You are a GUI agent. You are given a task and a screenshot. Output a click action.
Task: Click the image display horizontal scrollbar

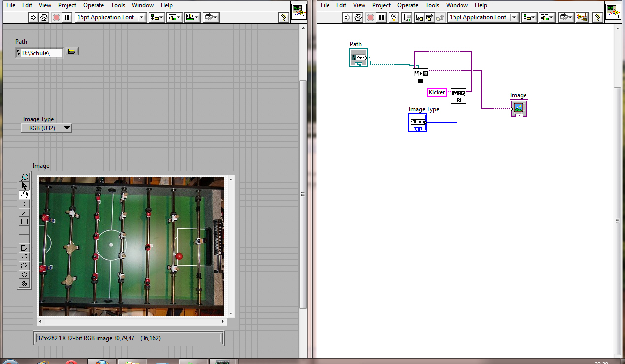coord(132,321)
